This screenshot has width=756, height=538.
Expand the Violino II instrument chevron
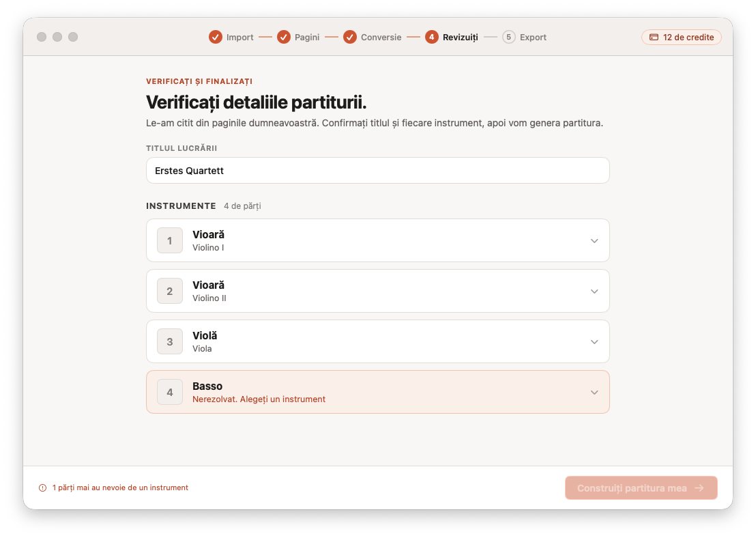point(594,292)
